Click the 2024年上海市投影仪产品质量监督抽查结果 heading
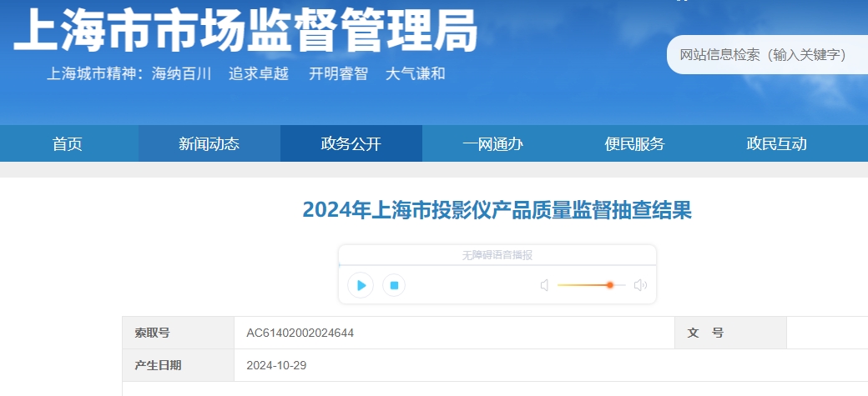 [497, 210]
